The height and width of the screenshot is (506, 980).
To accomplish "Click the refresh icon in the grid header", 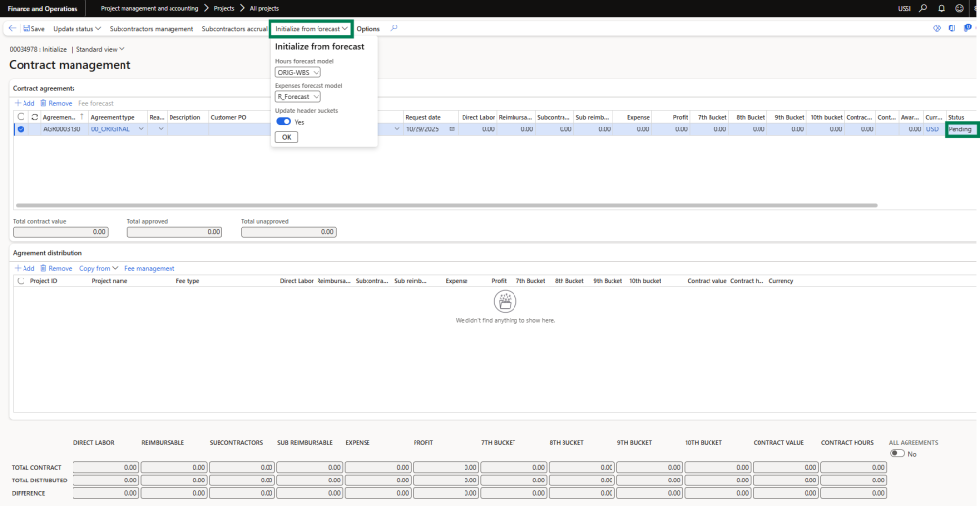I will click(x=35, y=117).
